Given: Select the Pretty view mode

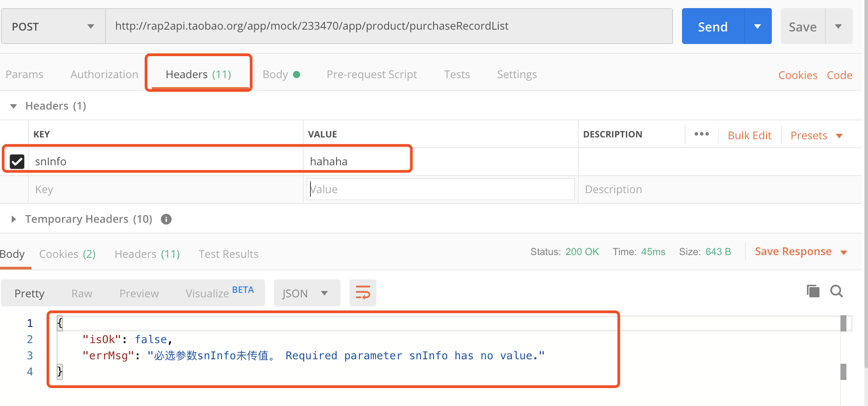Looking at the screenshot, I should tap(29, 293).
